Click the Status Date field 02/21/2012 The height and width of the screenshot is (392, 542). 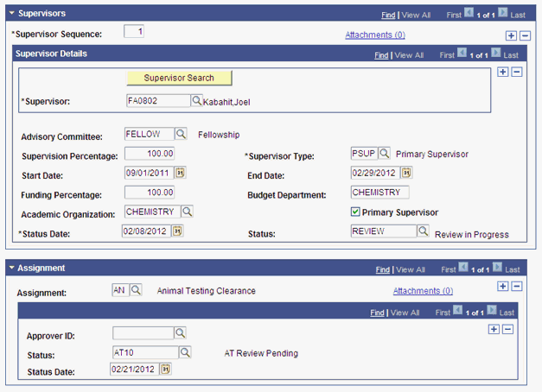(135, 370)
